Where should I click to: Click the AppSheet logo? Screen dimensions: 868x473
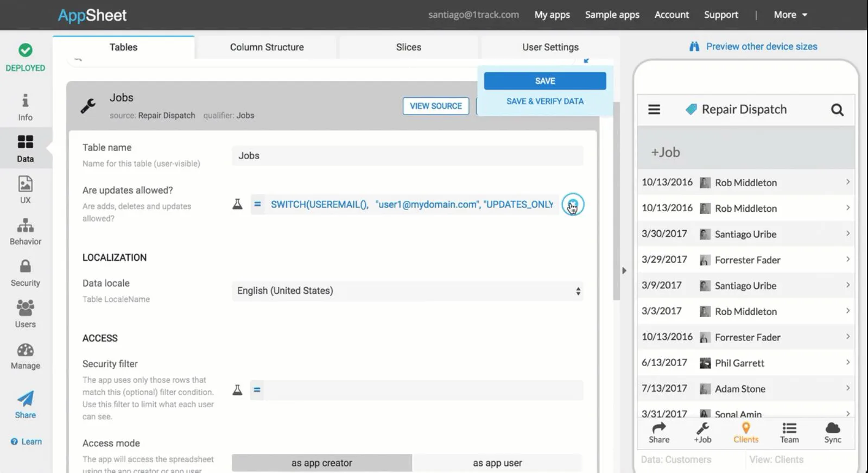click(x=92, y=15)
